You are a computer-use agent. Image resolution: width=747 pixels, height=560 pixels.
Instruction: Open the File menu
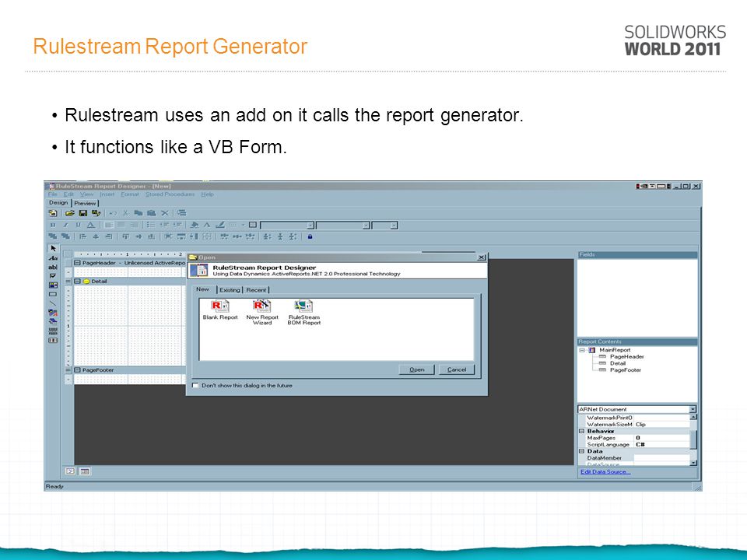[52, 194]
